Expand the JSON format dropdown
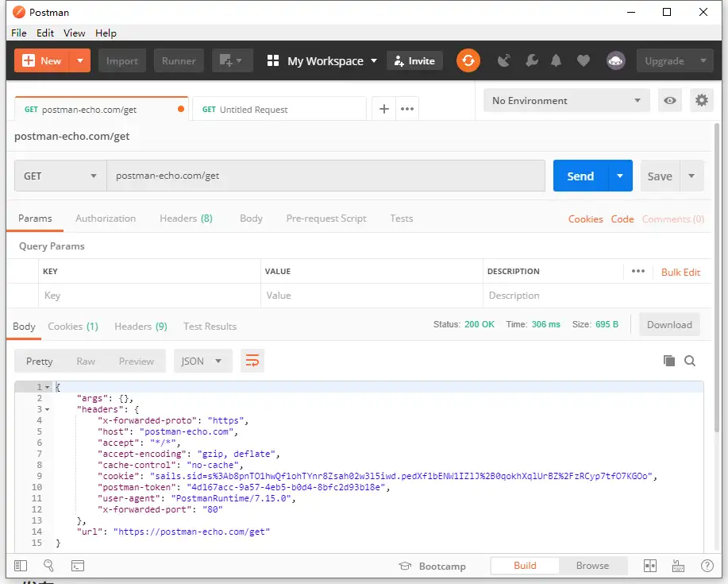 pos(202,361)
